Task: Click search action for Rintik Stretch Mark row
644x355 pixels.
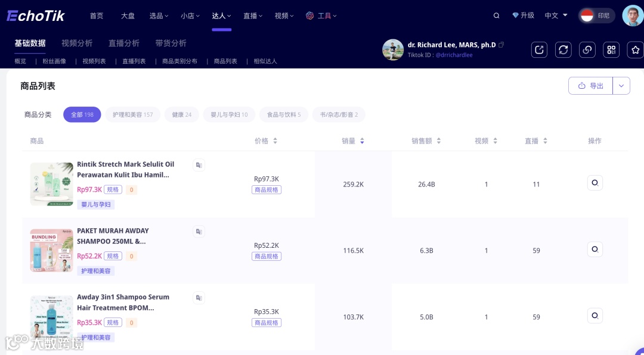Action: 595,183
